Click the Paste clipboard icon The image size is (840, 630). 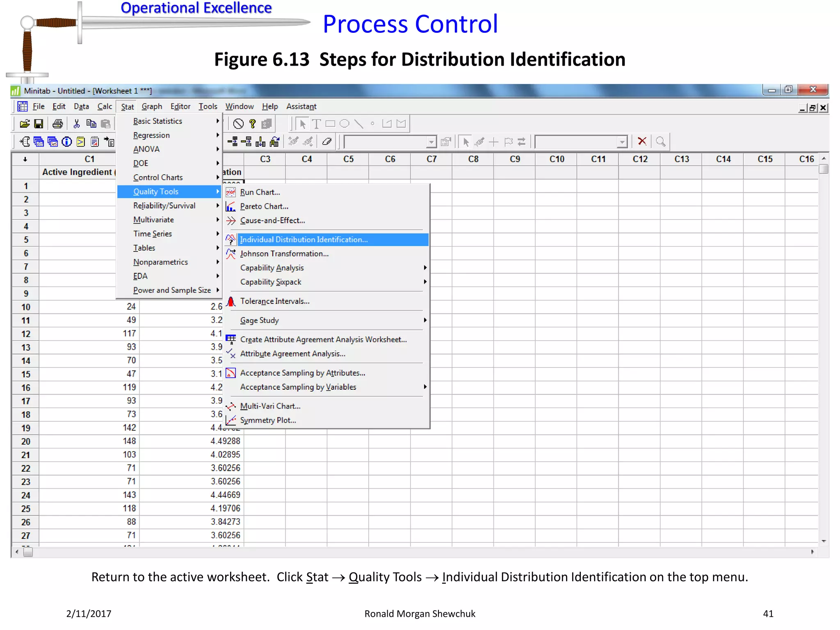(x=105, y=123)
